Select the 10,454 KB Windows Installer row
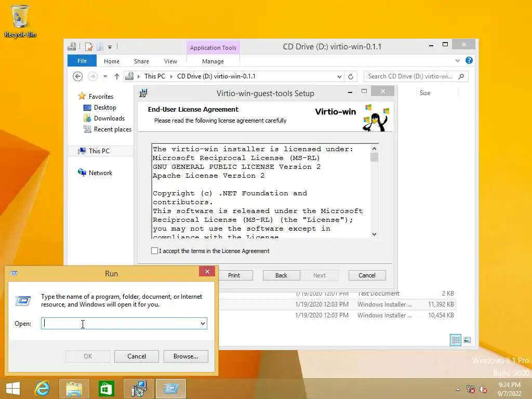 (338, 315)
